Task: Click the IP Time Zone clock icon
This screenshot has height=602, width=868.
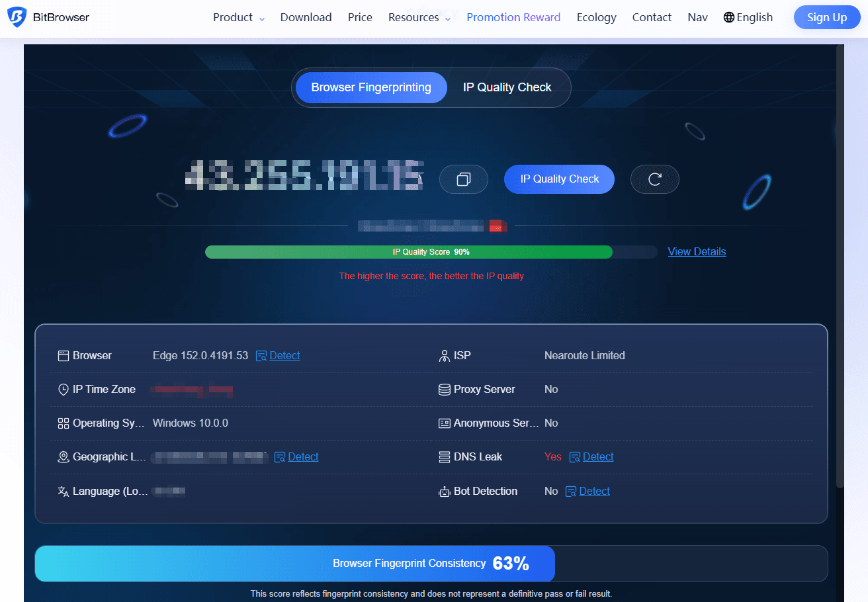Action: click(64, 390)
